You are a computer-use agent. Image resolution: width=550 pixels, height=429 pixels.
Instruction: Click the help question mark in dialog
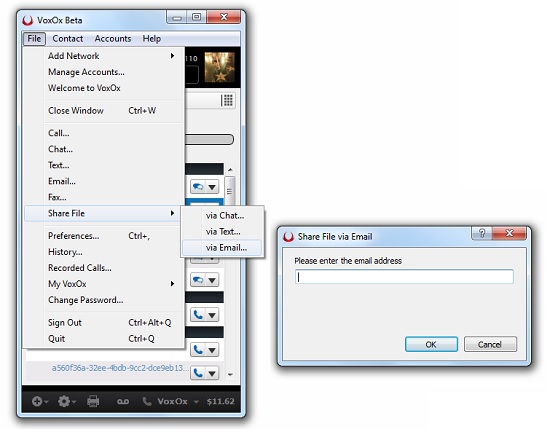[x=482, y=233]
